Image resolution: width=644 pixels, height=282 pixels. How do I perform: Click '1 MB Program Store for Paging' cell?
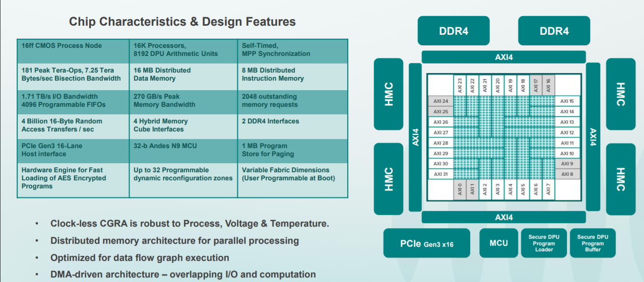(x=292, y=151)
